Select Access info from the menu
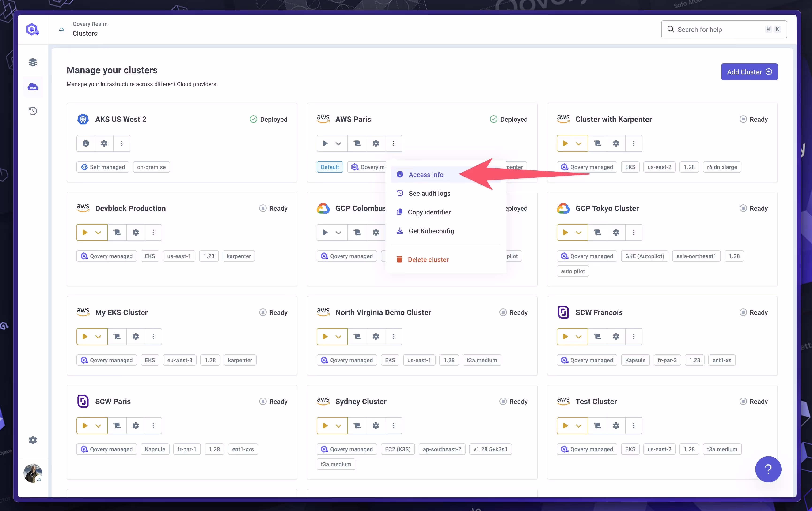This screenshot has width=812, height=511. point(426,175)
